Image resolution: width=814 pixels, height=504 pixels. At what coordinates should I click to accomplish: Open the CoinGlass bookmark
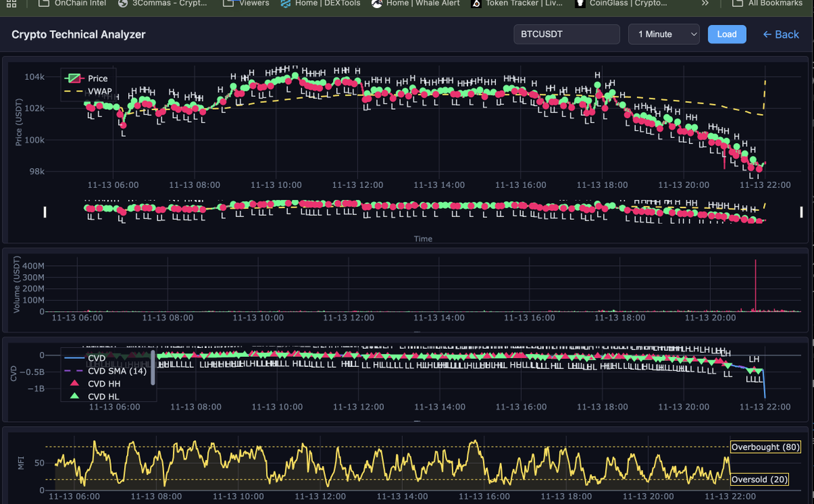[621, 3]
